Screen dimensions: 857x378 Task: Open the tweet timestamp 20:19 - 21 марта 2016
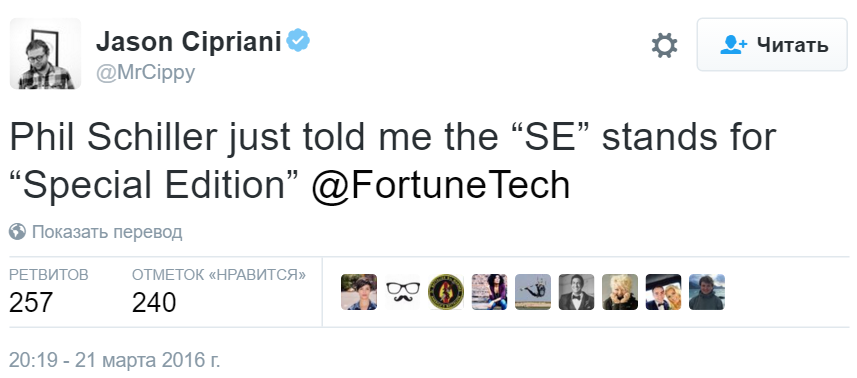pos(115,360)
